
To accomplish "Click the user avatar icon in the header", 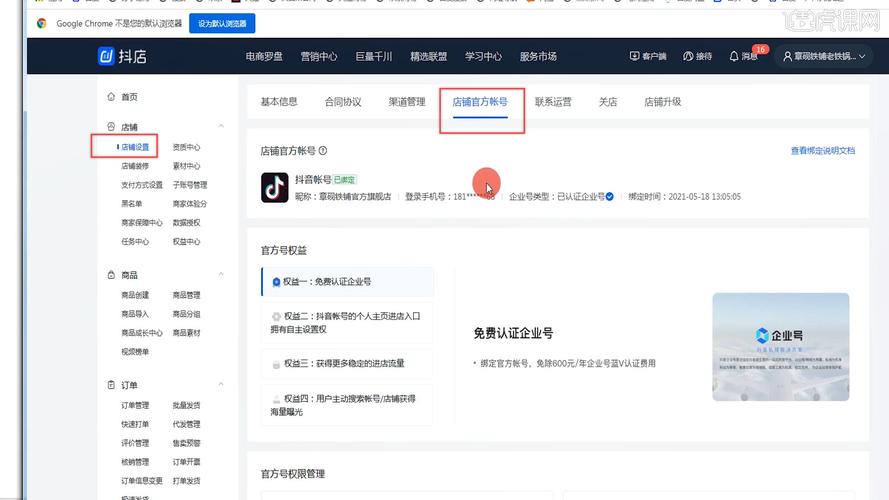I will pyautogui.click(x=787, y=56).
